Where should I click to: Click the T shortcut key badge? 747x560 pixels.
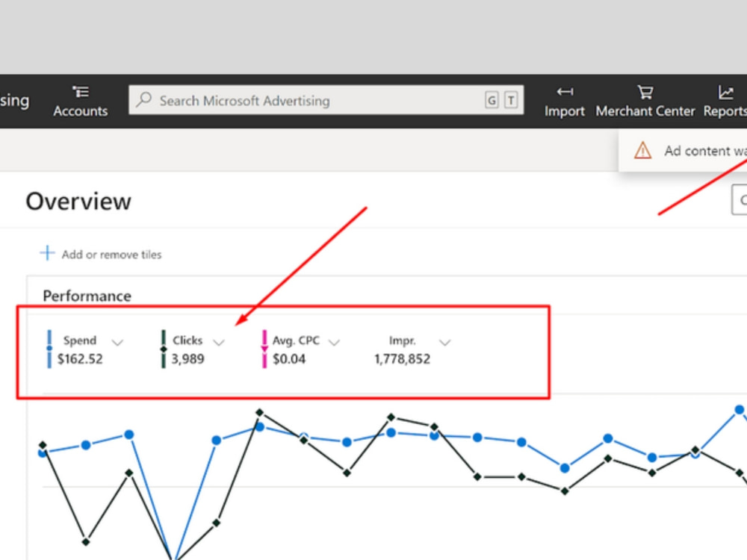point(511,100)
